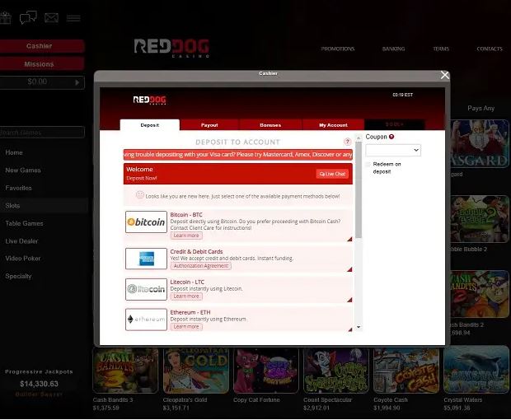Image resolution: width=511 pixels, height=420 pixels.
Task: Open the envelope messages icon
Action: pyautogui.click(x=51, y=17)
